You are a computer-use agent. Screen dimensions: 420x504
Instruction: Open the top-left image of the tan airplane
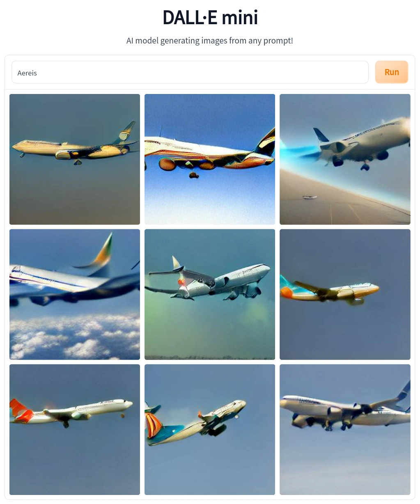[x=75, y=159]
